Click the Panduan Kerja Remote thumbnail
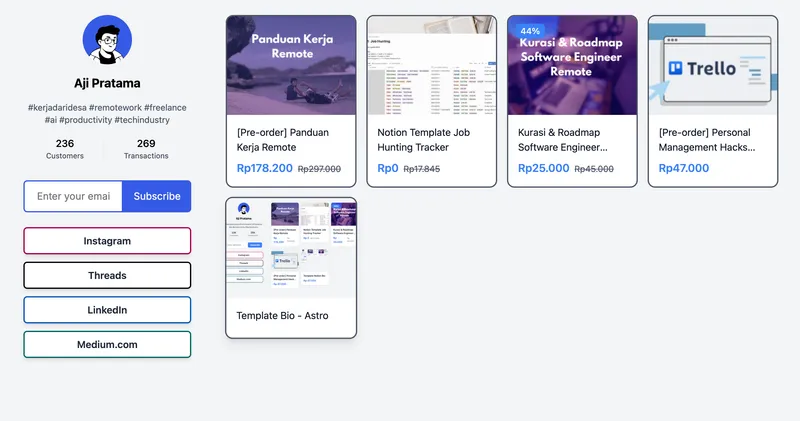Image resolution: width=800 pixels, height=421 pixels. [x=291, y=65]
